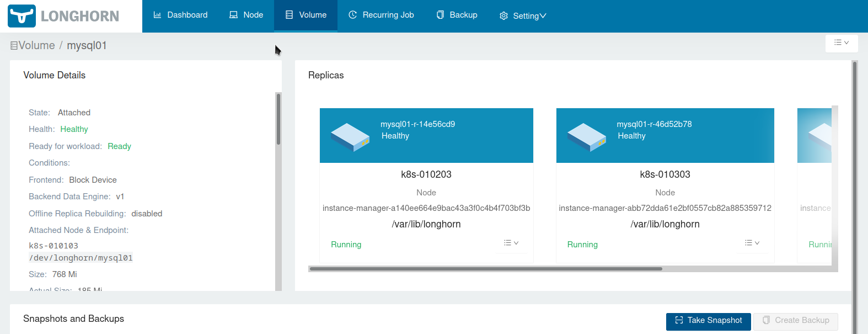Open replica mysql01-r-46d52b78 actions menu

tap(752, 243)
